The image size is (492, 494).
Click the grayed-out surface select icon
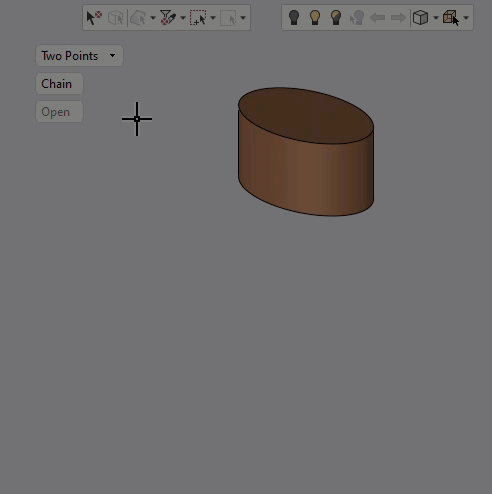point(138,18)
